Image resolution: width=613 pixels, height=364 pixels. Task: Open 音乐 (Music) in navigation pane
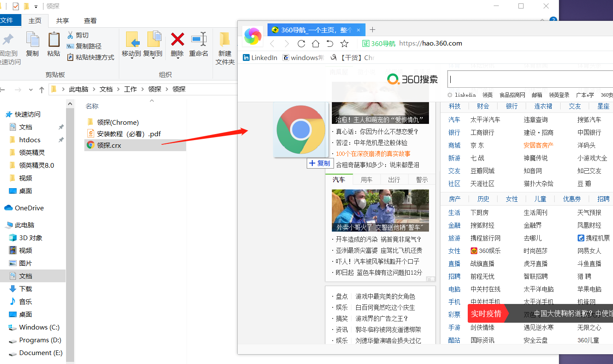26,301
